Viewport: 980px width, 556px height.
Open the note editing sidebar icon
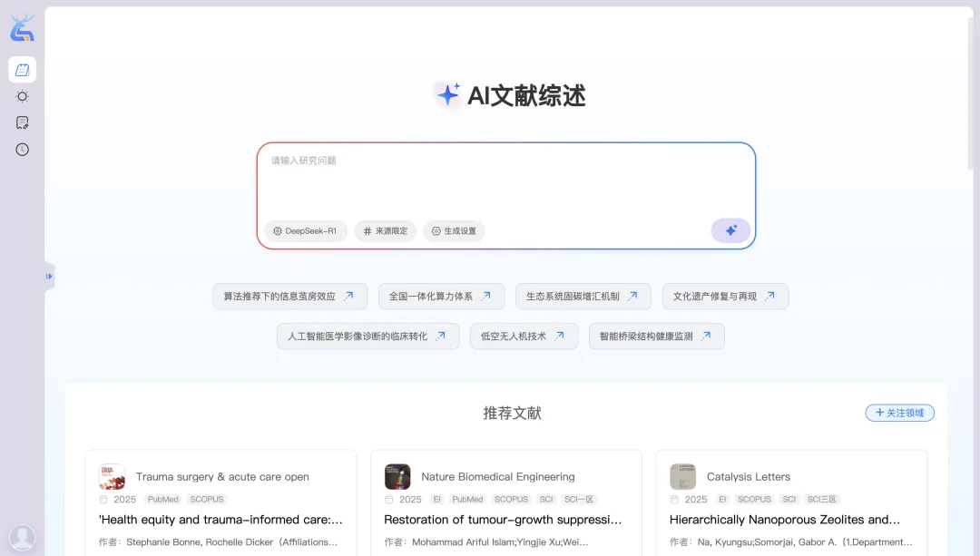(23, 122)
